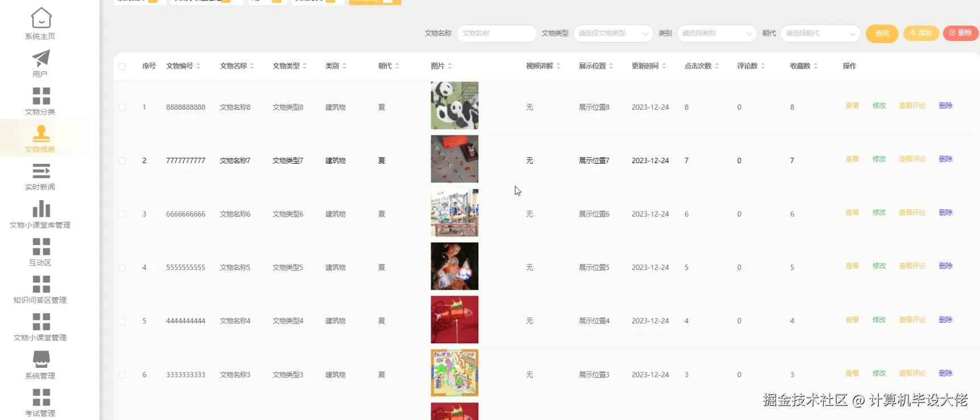Click the 展示位置8 cell
Image resolution: width=980 pixels, height=420 pixels.
594,107
